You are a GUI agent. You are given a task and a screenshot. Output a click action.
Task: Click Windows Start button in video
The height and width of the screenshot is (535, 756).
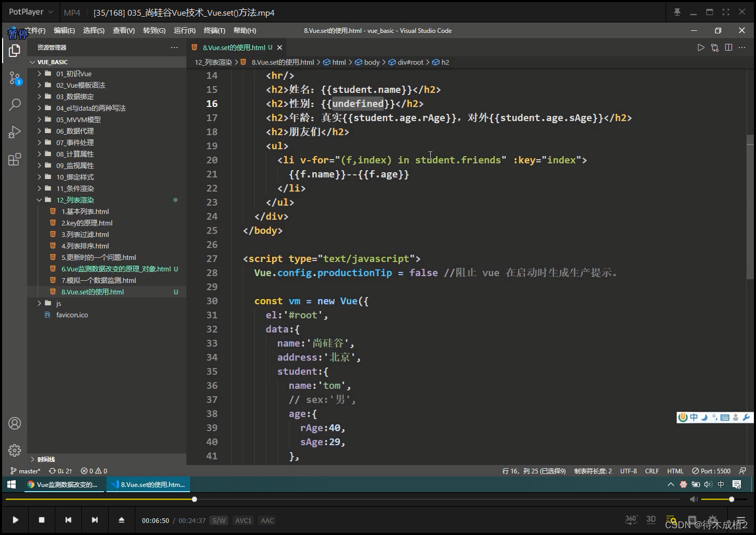(11, 484)
